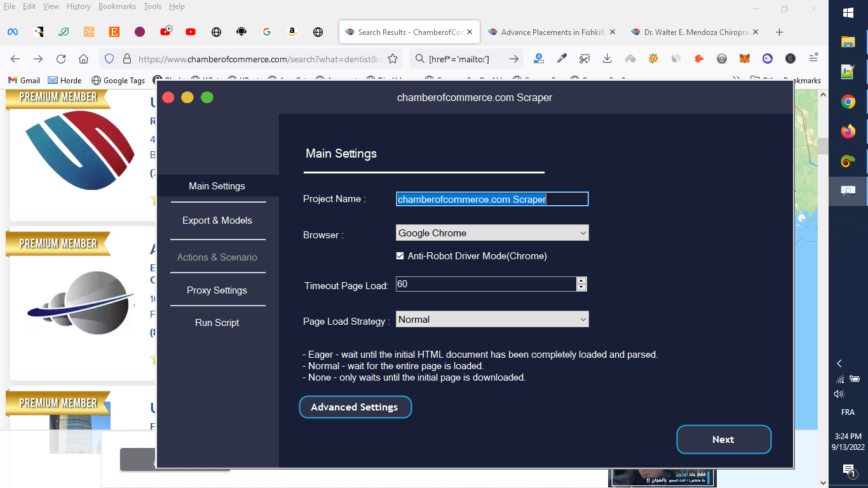
Task: Select Main Settings in the sidebar
Action: pos(217,186)
